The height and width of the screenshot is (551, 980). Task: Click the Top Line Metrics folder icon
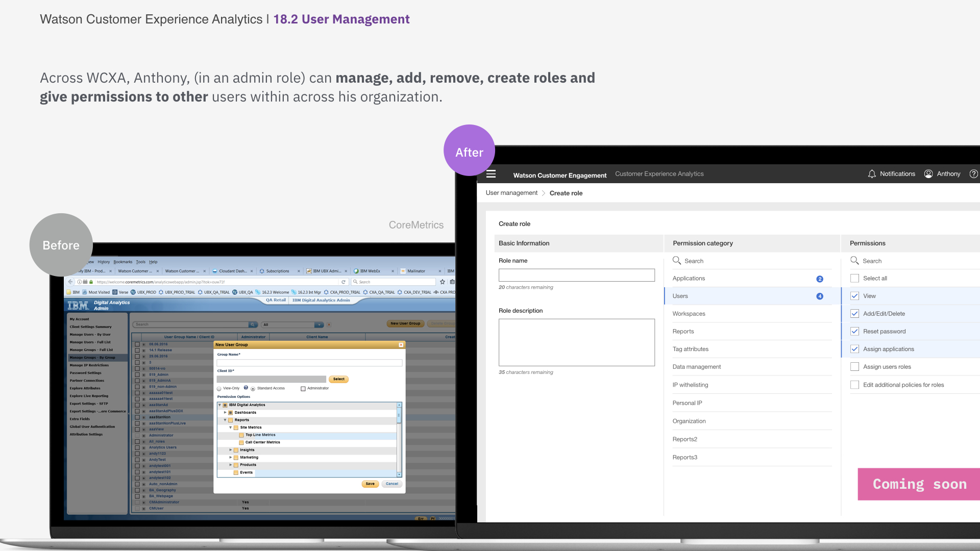click(x=241, y=435)
